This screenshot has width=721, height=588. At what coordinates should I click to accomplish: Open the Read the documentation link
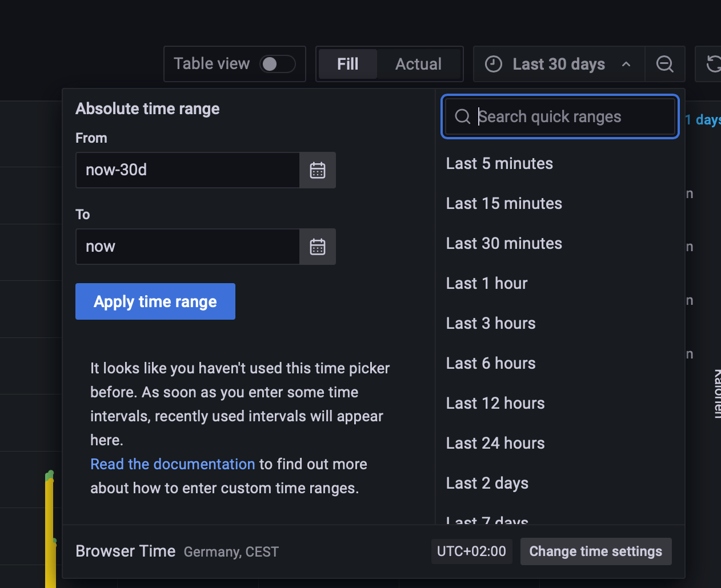(x=173, y=464)
